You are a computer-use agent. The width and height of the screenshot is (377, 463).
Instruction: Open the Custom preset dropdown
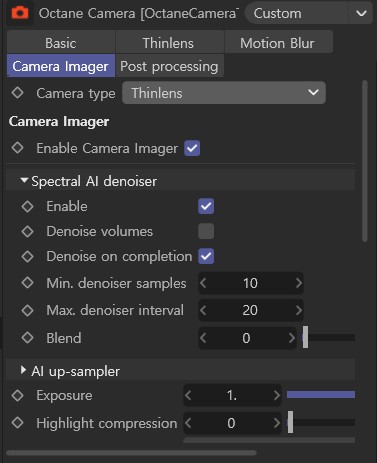click(x=308, y=14)
